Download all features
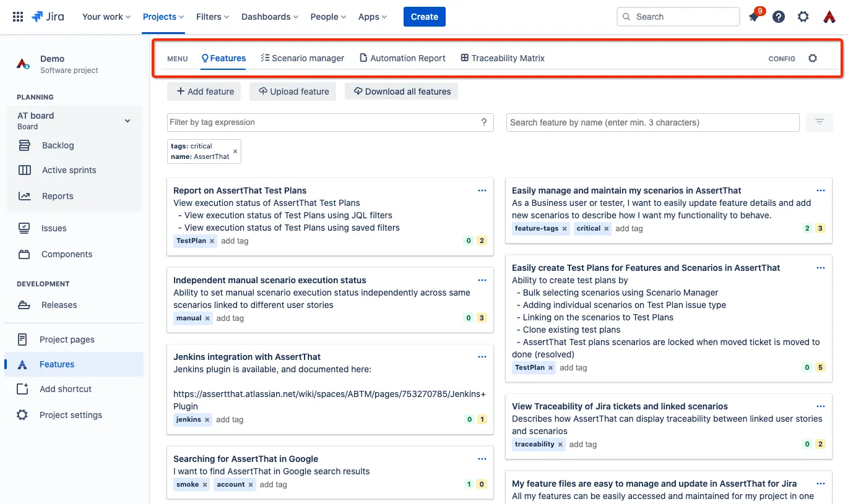The width and height of the screenshot is (848, 504). (401, 92)
